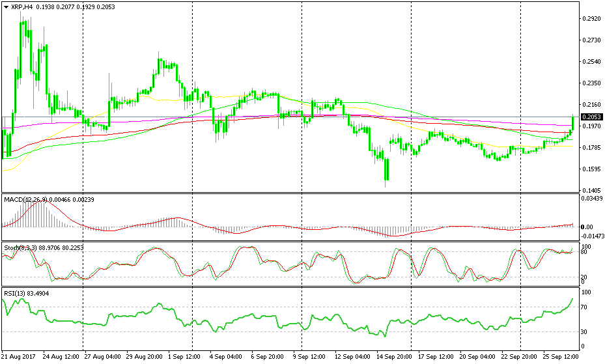Image resolution: width=605 pixels, height=364 pixels.
Task: Select the 21 Aug 2017 date label
Action: pyautogui.click(x=18, y=356)
